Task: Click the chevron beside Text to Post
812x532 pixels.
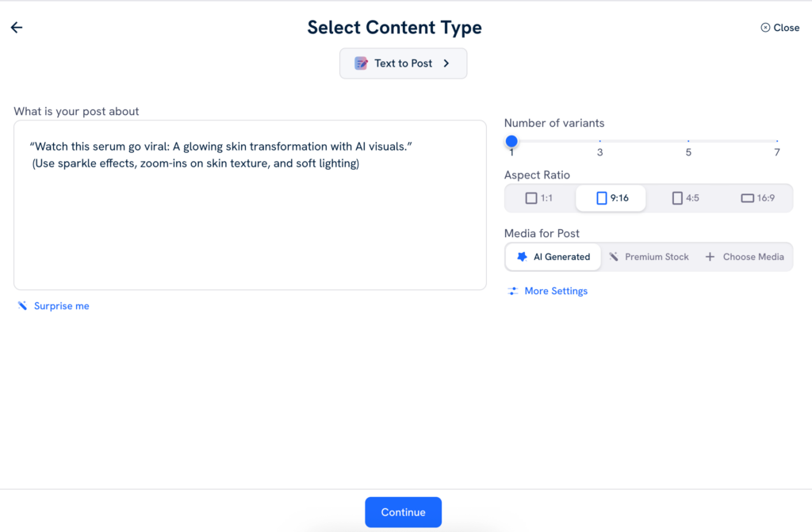Action: click(x=446, y=63)
